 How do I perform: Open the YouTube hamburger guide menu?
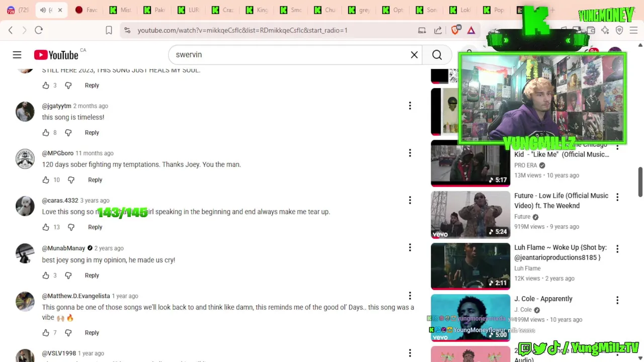click(x=17, y=55)
